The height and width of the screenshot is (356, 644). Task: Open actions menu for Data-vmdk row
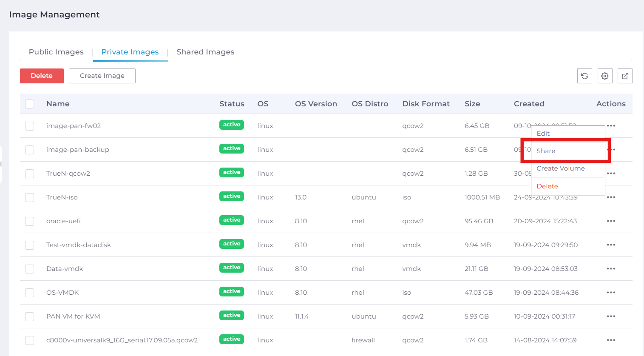click(611, 269)
